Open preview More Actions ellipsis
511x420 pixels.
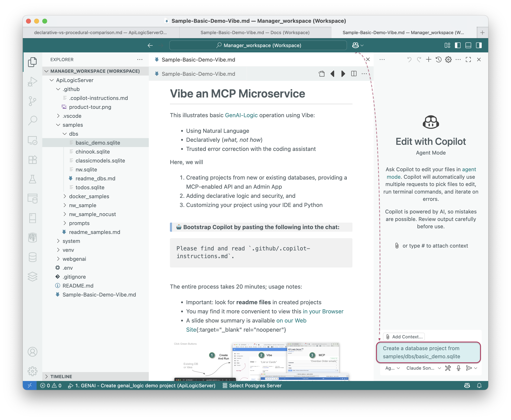(x=364, y=74)
